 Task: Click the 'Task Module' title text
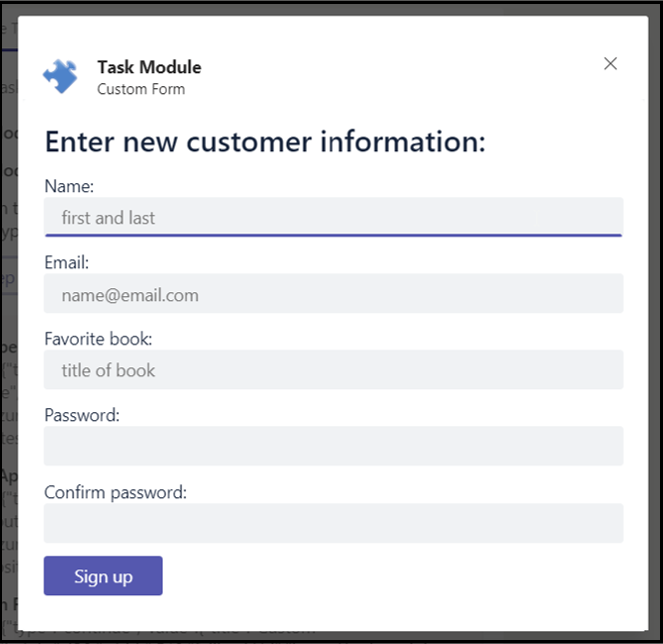click(149, 67)
